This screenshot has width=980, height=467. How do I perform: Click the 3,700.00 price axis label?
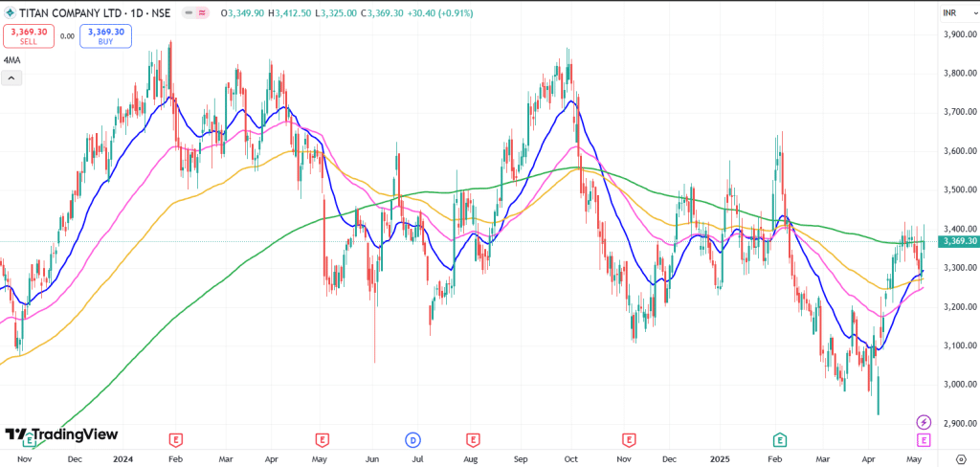pyautogui.click(x=959, y=113)
